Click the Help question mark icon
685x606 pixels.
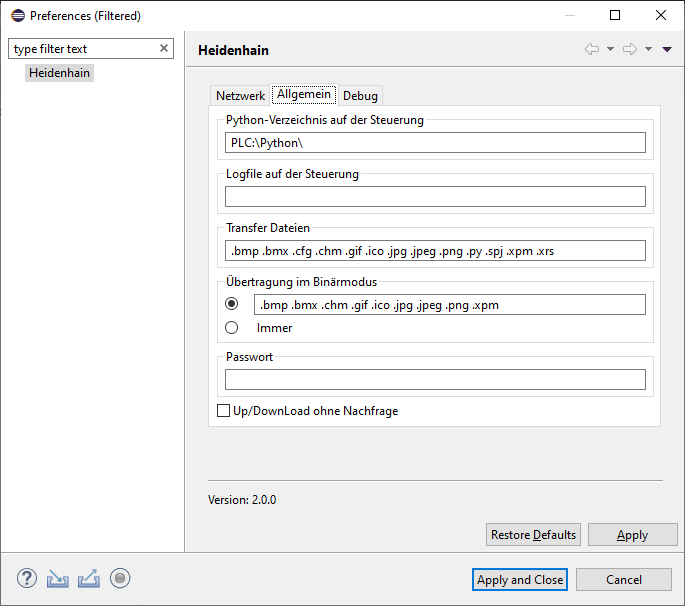(x=27, y=578)
